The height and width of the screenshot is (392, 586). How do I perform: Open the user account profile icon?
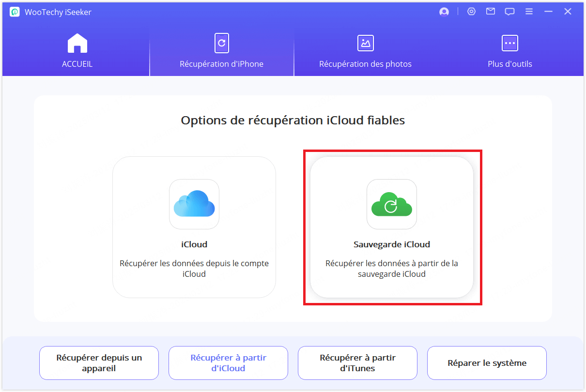(444, 12)
